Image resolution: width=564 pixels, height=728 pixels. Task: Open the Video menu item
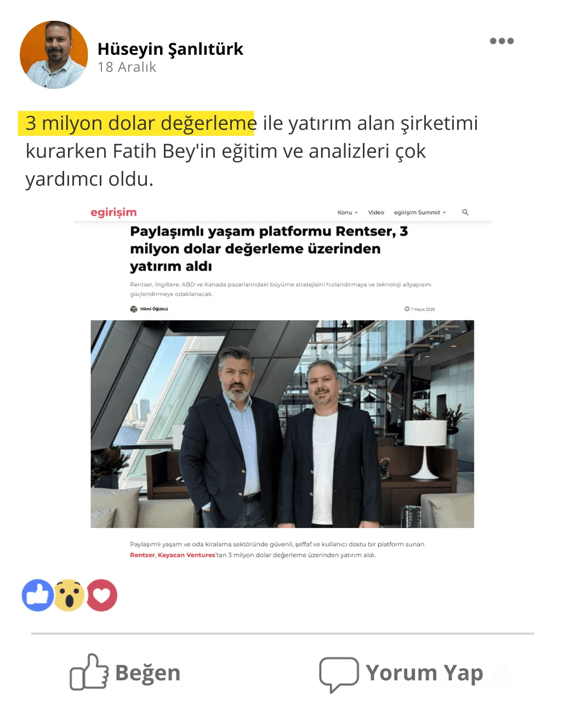point(376,212)
